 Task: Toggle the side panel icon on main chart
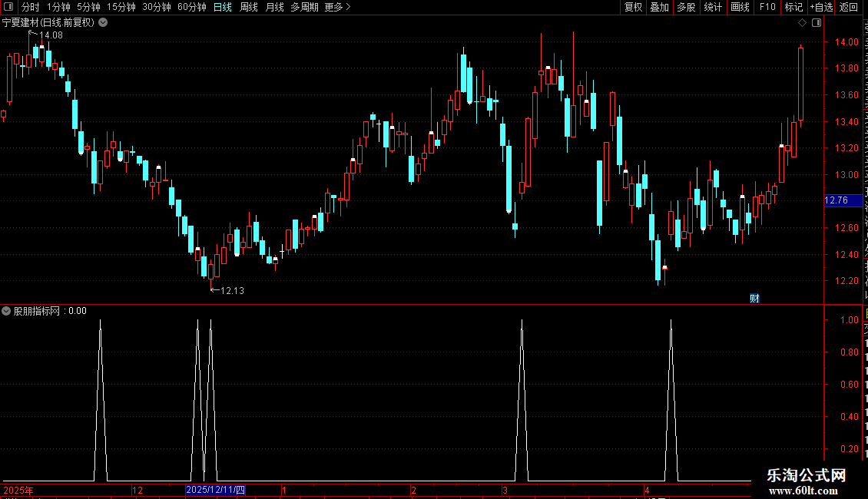click(817, 23)
